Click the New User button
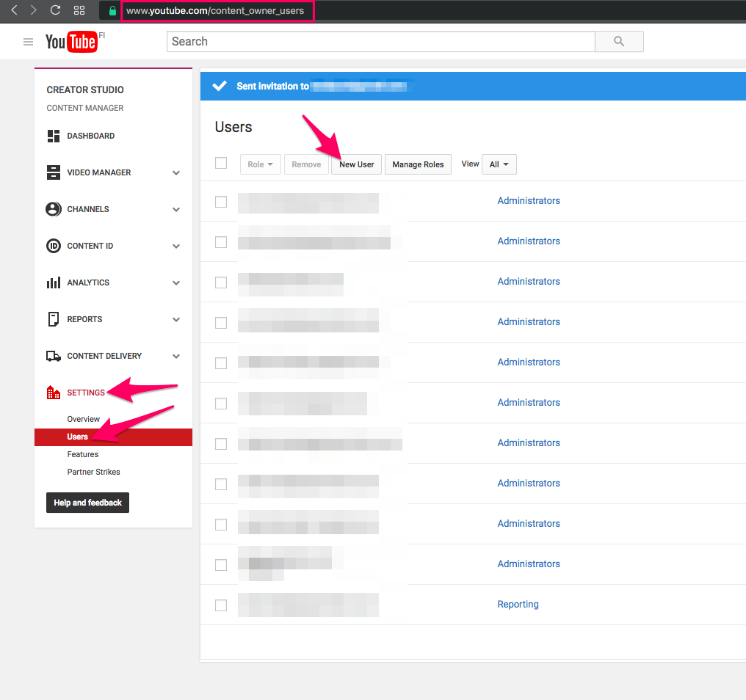Image resolution: width=746 pixels, height=700 pixels. (356, 164)
